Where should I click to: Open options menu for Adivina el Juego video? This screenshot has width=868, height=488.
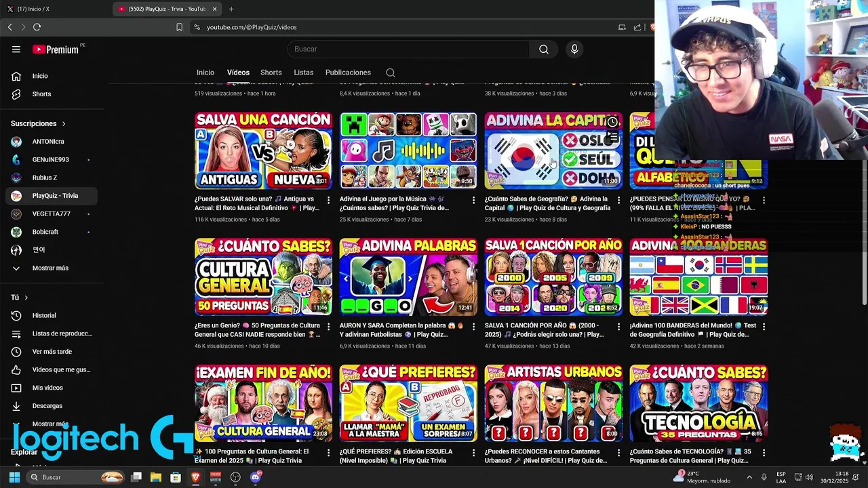(474, 200)
